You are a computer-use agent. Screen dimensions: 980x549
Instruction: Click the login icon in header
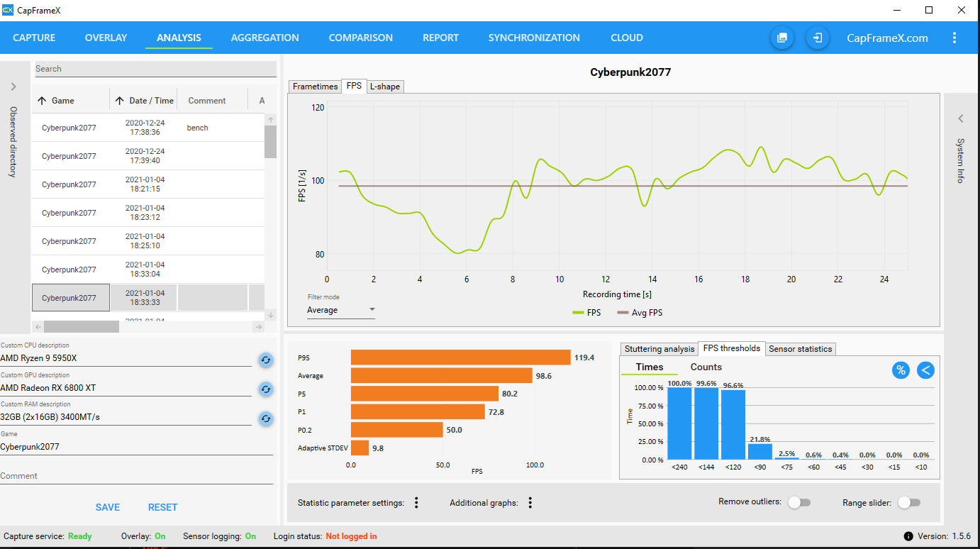tap(818, 38)
